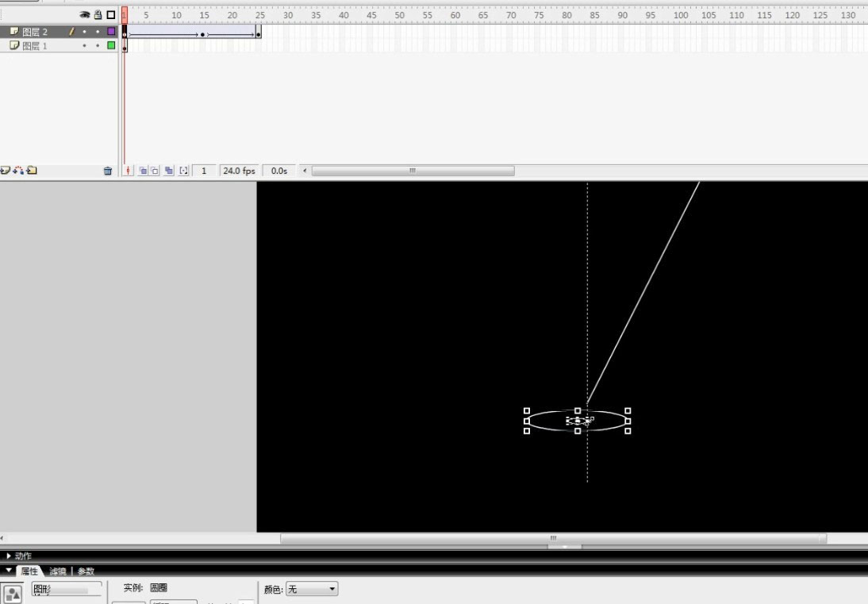Click the red playhead at frame 1
The image size is (868, 604).
tap(125, 14)
